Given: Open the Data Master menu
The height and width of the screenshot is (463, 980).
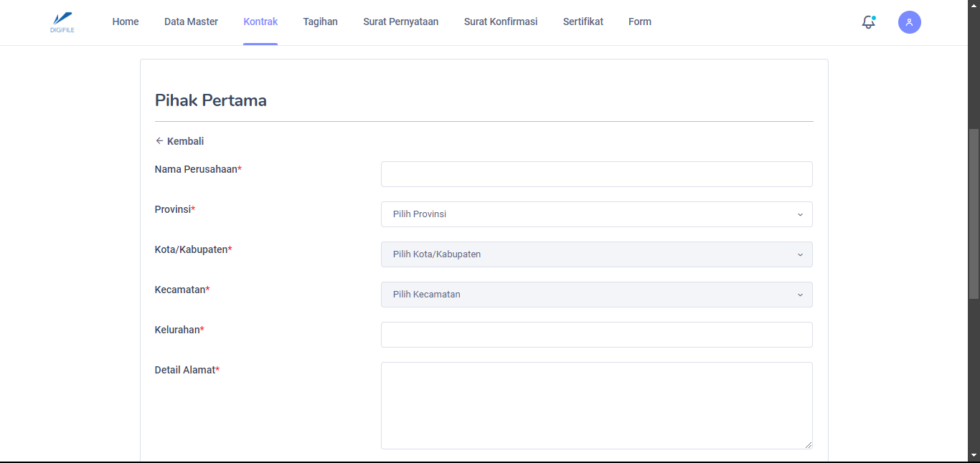Looking at the screenshot, I should [191, 22].
